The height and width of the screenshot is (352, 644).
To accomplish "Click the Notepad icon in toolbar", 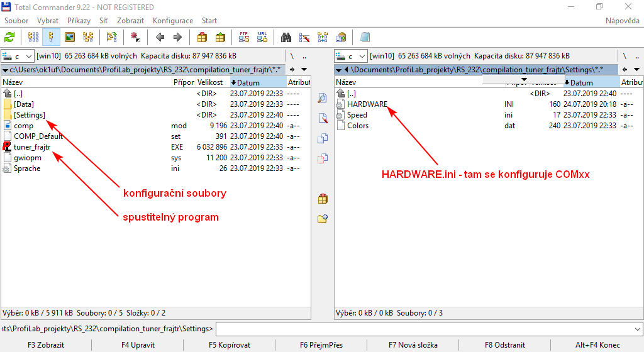I will click(365, 37).
